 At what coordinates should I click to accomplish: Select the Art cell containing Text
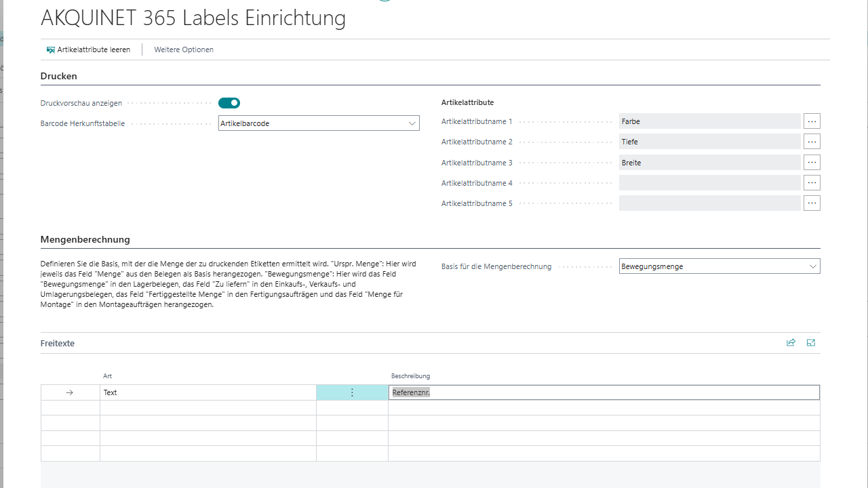pyautogui.click(x=208, y=392)
